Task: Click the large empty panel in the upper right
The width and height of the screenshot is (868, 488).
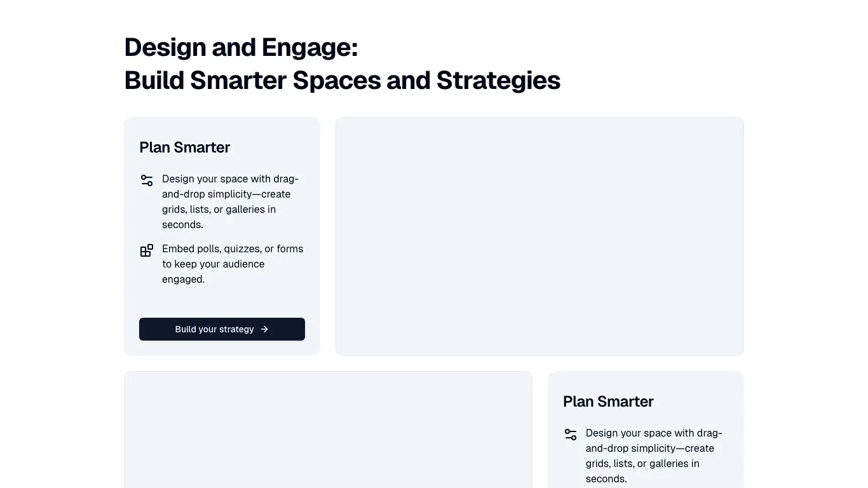Action: [x=539, y=236]
